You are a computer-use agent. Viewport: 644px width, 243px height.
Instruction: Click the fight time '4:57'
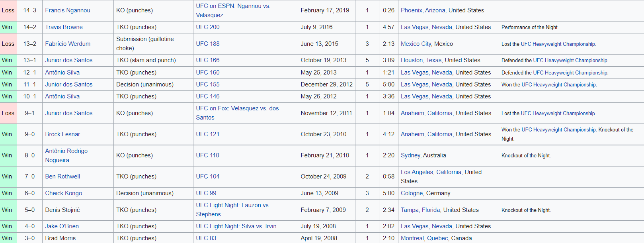[x=388, y=27]
